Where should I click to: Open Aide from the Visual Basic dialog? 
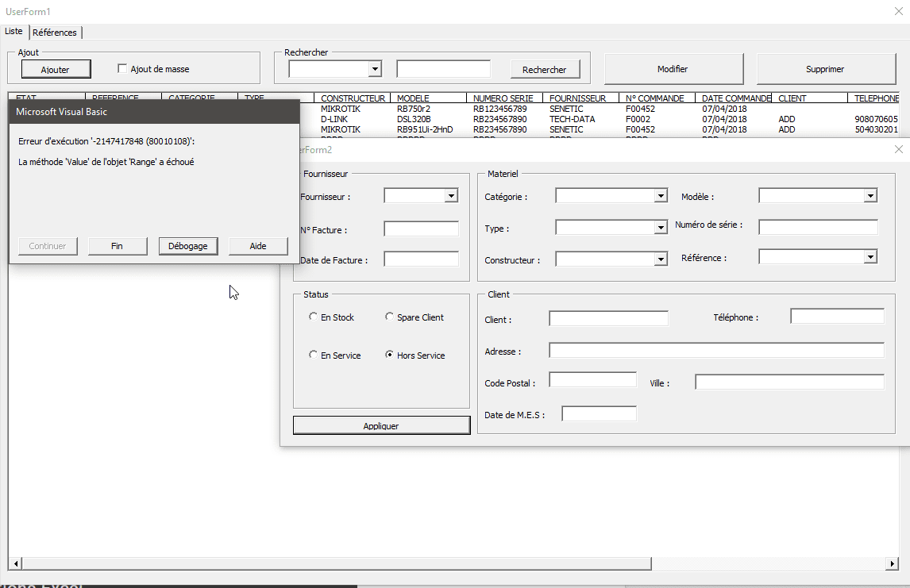coord(258,246)
